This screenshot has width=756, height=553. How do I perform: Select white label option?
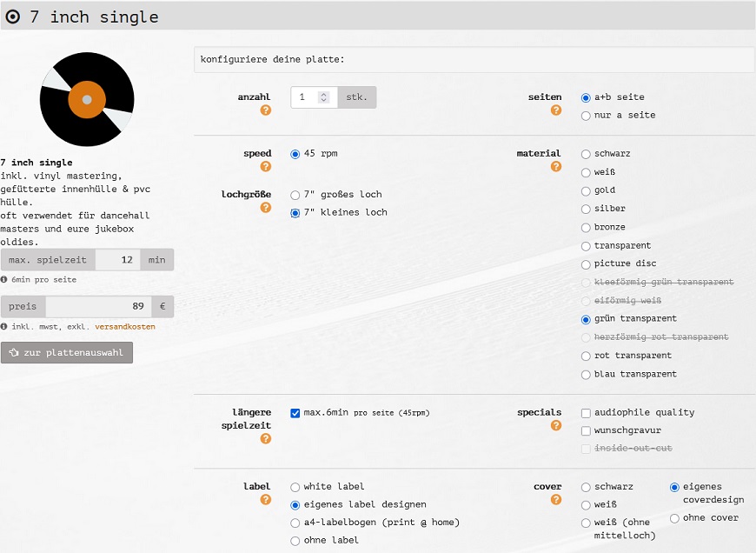[x=295, y=487]
